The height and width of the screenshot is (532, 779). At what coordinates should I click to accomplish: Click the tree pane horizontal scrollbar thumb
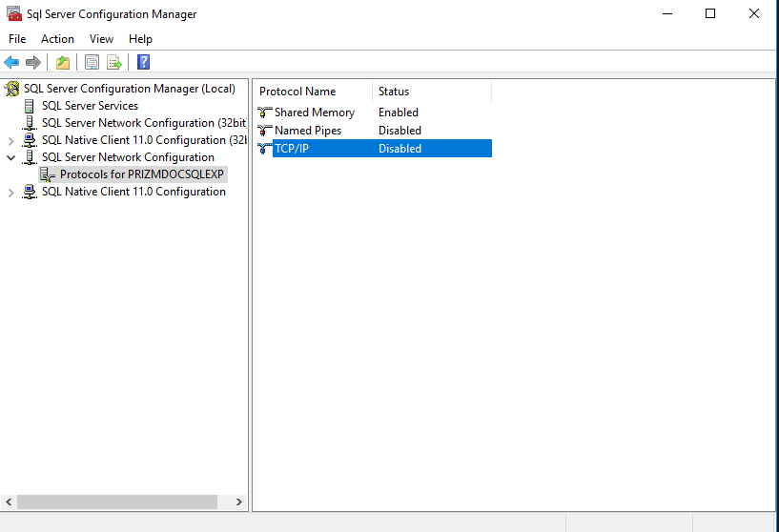coord(117,501)
